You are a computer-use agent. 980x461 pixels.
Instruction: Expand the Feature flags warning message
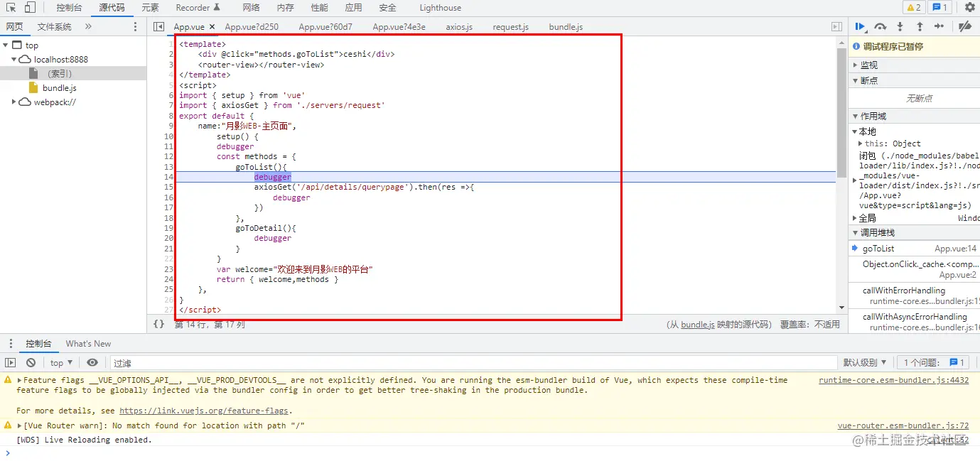20,380
